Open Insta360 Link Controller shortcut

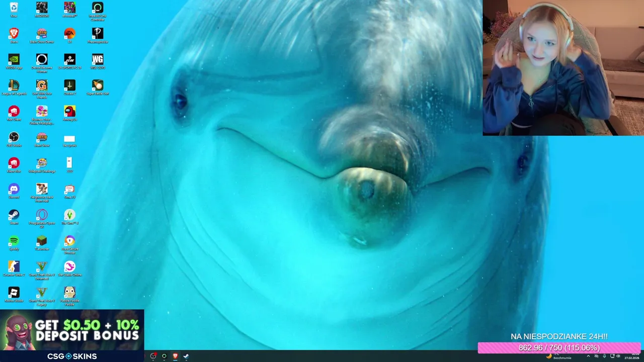click(x=98, y=11)
